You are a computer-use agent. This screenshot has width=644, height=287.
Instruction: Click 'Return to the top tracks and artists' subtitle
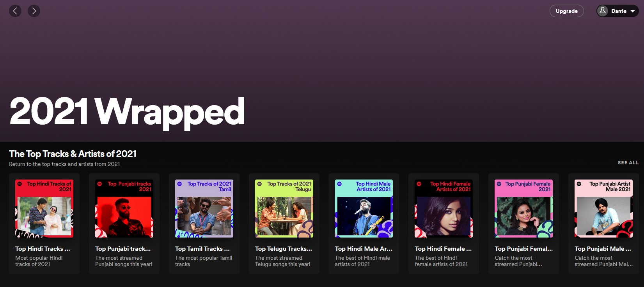[64, 164]
